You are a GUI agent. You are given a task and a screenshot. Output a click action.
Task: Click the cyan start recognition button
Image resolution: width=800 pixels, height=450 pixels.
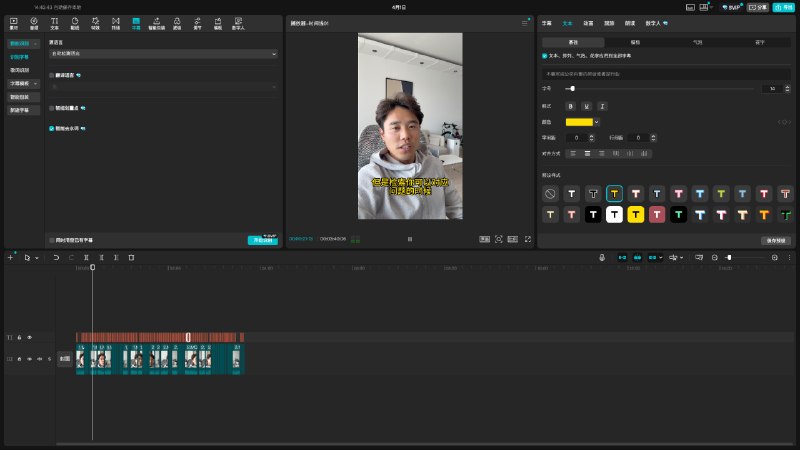[x=262, y=240]
